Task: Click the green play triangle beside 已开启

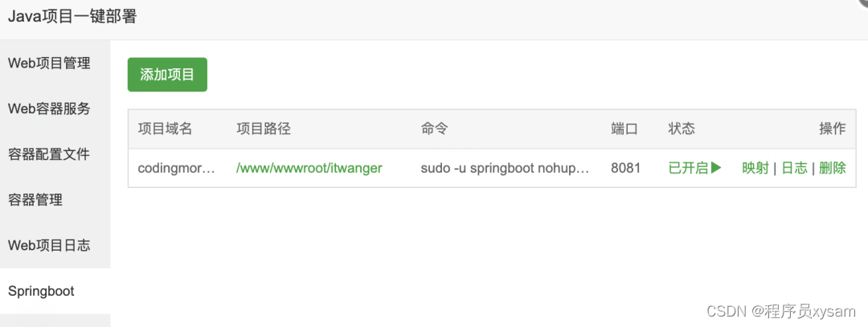Action: (716, 168)
